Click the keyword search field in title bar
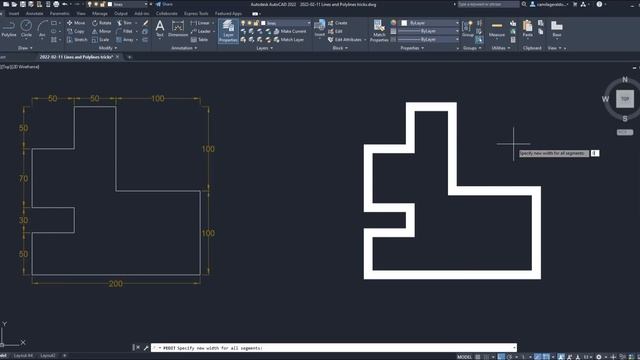Image resolution: width=640 pixels, height=360 pixels. pyautogui.click(x=489, y=4)
